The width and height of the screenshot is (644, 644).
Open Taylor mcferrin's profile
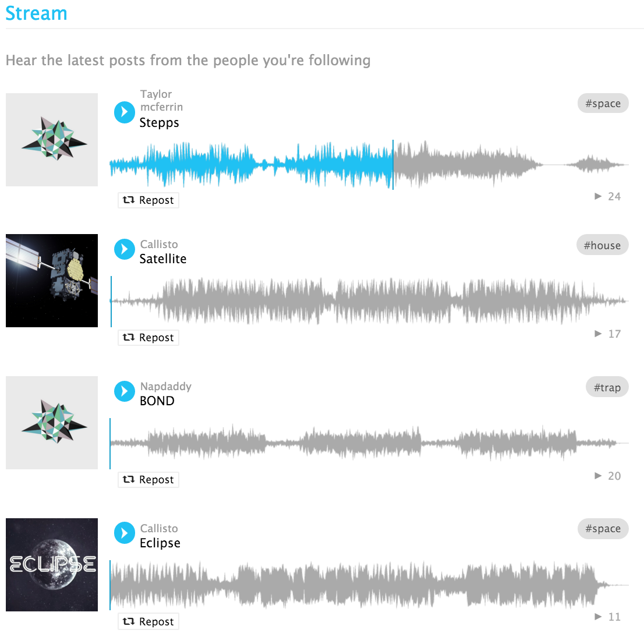161,100
